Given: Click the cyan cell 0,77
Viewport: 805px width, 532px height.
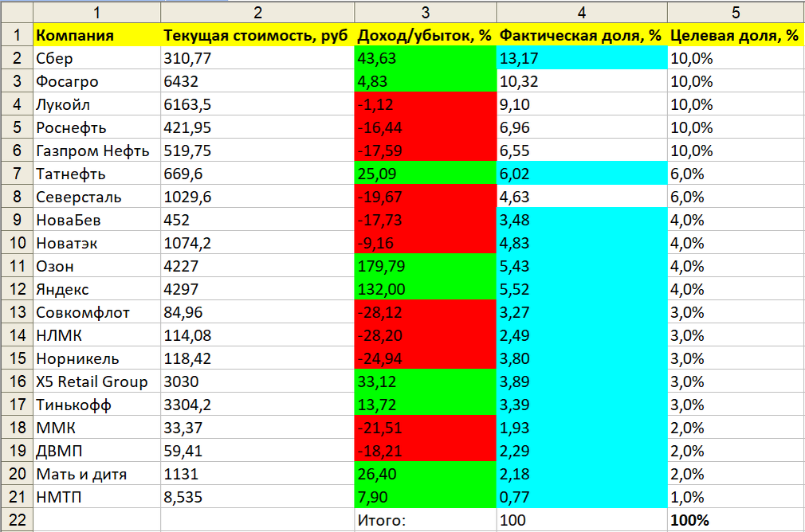Looking at the screenshot, I should point(582,497).
